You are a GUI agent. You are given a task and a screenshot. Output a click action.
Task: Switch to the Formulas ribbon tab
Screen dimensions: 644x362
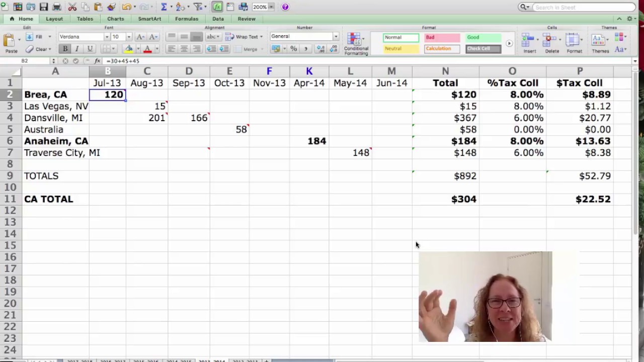pyautogui.click(x=187, y=19)
